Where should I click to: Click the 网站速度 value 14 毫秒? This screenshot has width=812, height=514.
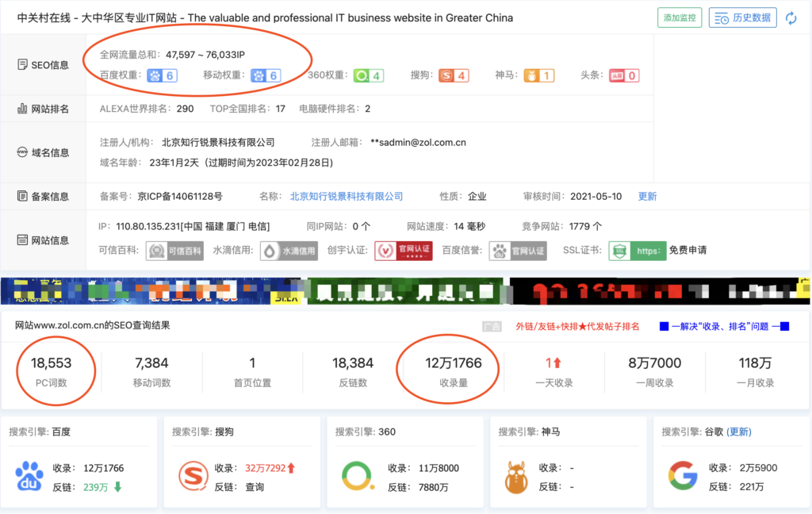(469, 226)
